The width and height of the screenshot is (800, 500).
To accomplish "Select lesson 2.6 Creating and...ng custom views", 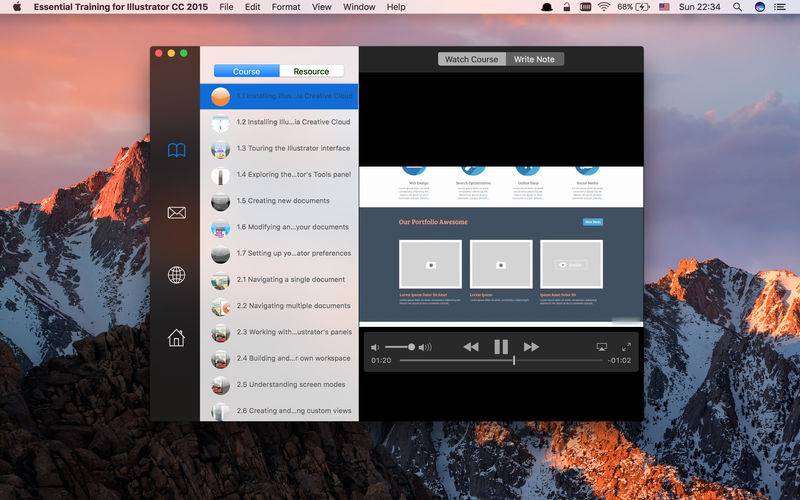I will click(279, 411).
